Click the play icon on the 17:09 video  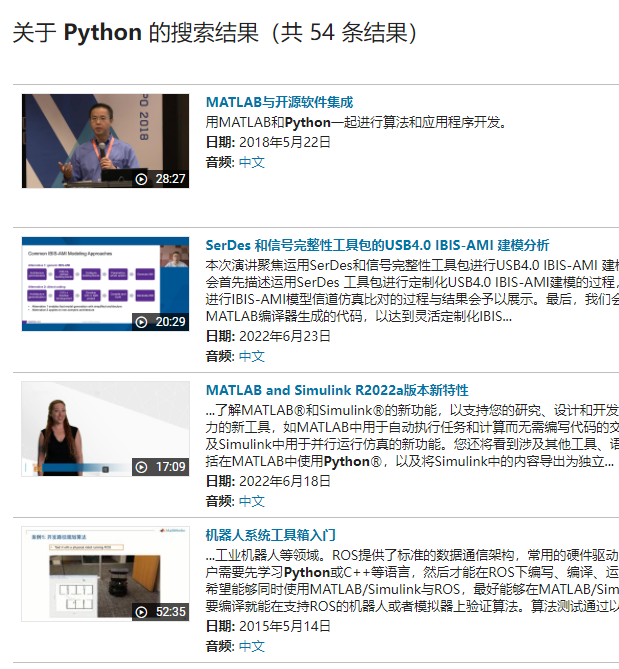[142, 467]
